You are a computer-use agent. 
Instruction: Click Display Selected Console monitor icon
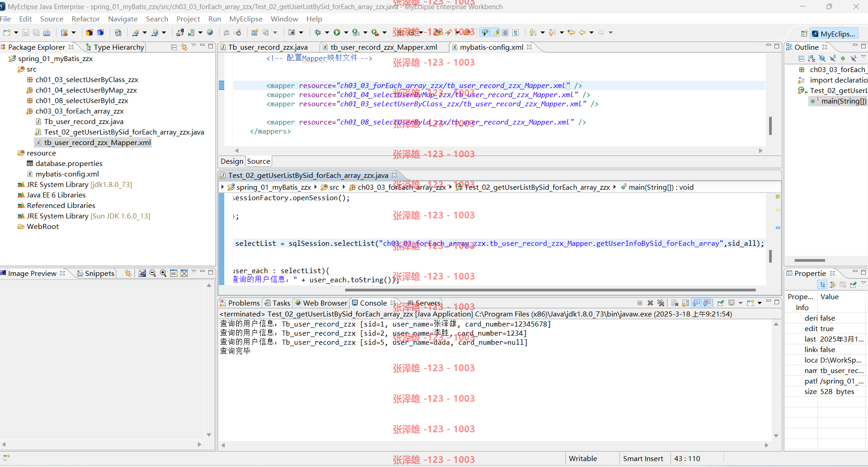point(731,303)
